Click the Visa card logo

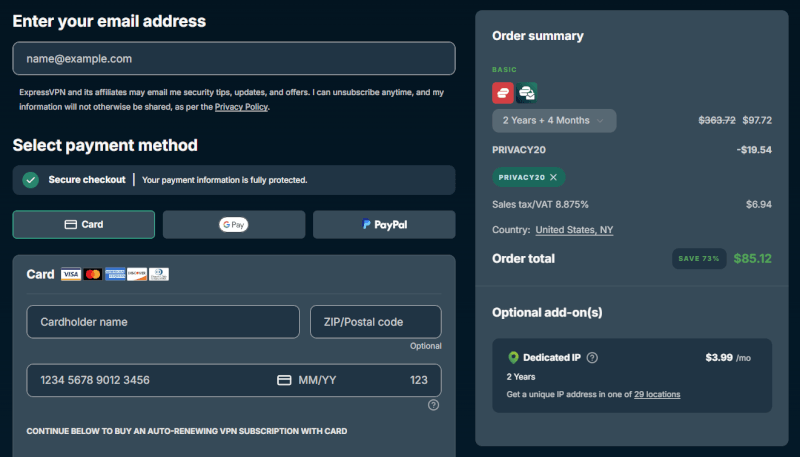pos(71,274)
